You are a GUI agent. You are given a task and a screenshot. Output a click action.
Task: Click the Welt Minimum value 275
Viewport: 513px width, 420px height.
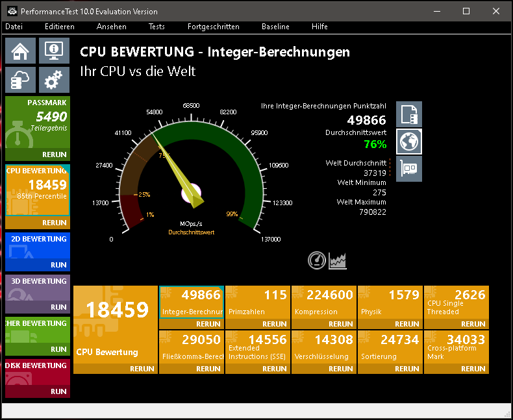click(379, 193)
